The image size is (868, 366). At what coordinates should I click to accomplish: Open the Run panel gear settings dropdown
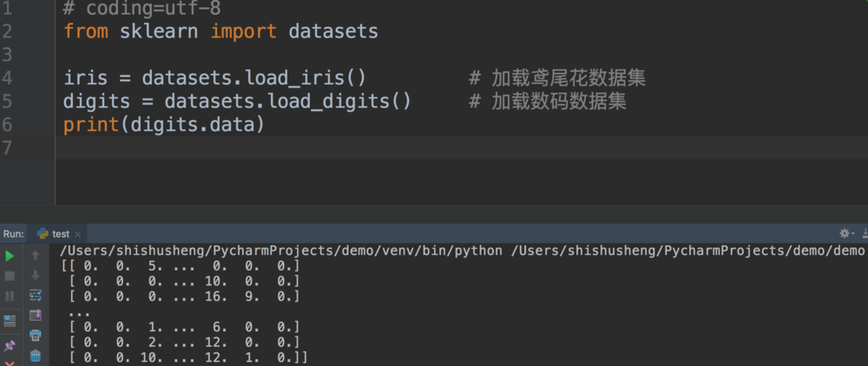[x=845, y=233]
